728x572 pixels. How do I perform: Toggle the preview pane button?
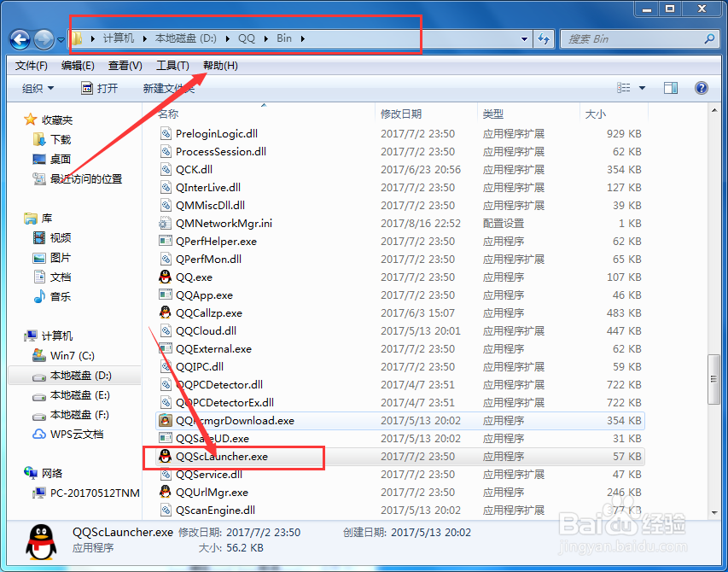pos(671,88)
